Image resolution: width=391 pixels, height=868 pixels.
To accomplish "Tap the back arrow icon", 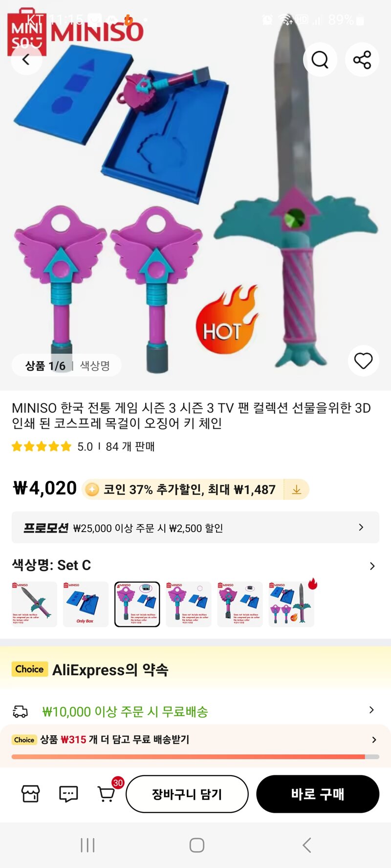I will click(26, 60).
